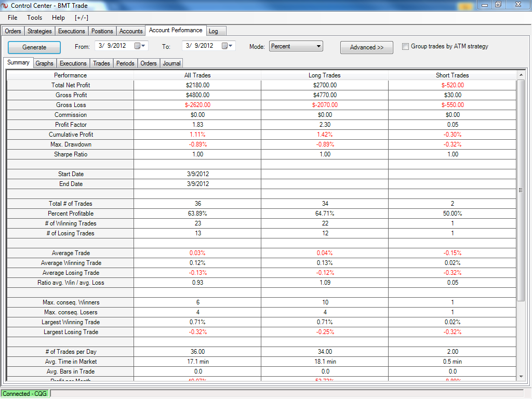Switch to the Strategies tab
Screen dimensions: 532x399
(39, 31)
